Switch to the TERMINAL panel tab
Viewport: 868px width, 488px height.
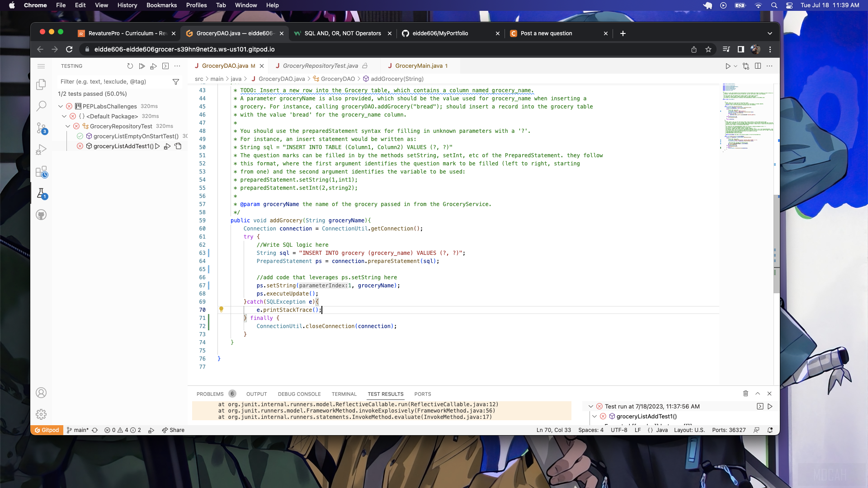coord(344,394)
